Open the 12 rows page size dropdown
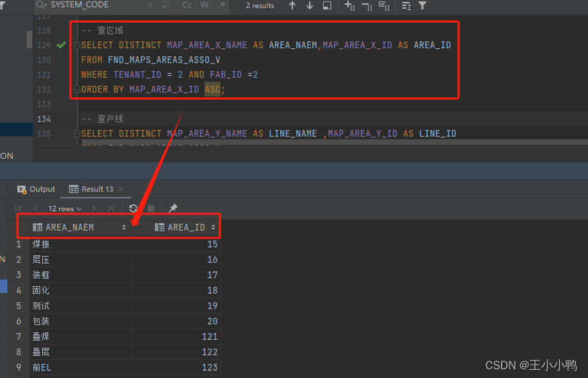588x378 pixels. pos(64,208)
